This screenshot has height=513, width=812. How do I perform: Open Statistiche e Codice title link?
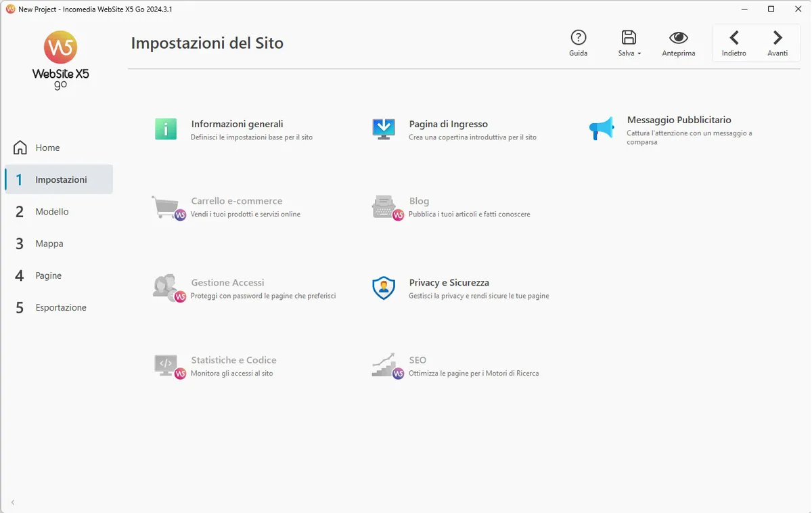[233, 360]
